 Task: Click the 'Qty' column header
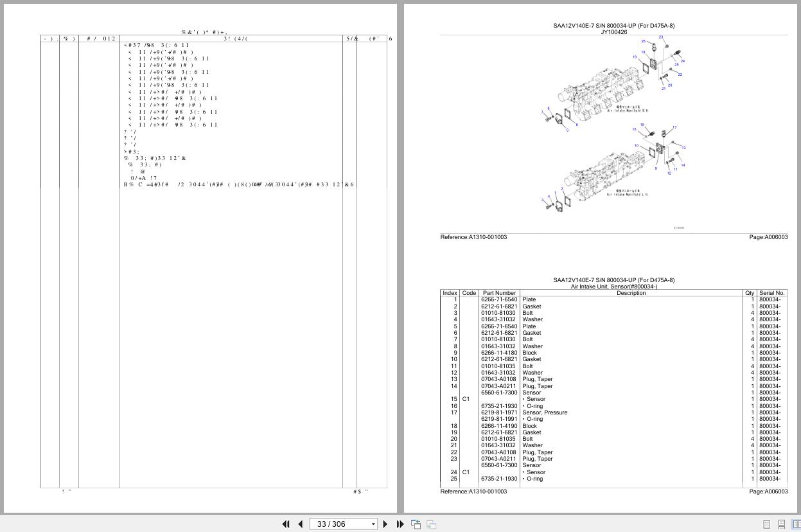750,293
